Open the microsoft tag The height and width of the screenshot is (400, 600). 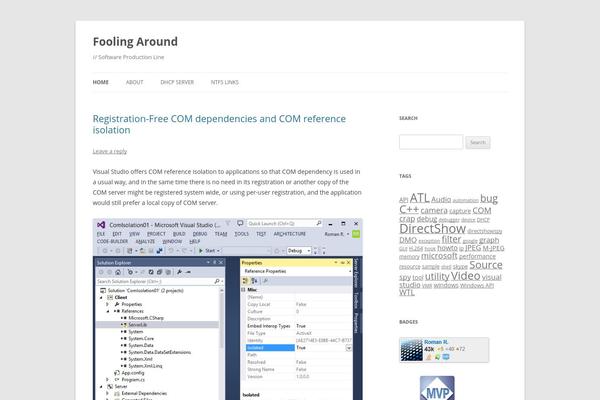click(439, 256)
